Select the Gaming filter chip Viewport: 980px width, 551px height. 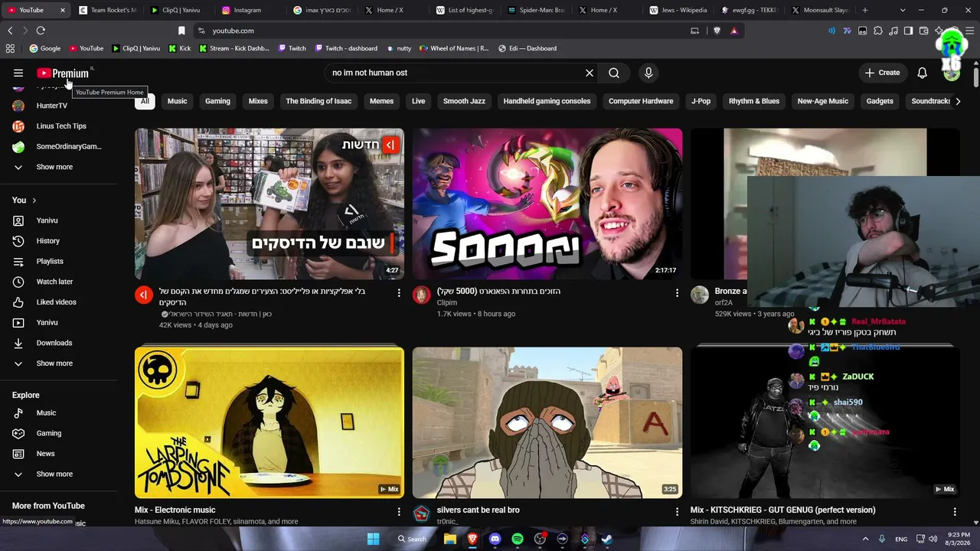click(x=217, y=101)
